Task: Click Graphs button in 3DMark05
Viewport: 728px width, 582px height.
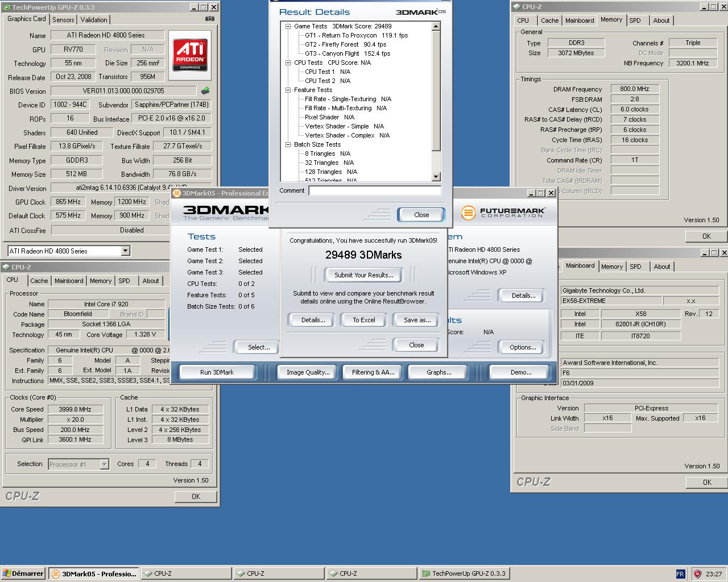Action: pyautogui.click(x=439, y=372)
